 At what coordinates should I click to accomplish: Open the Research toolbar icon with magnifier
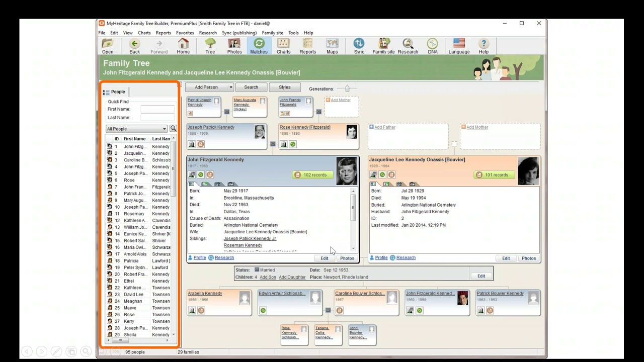pos(408,46)
